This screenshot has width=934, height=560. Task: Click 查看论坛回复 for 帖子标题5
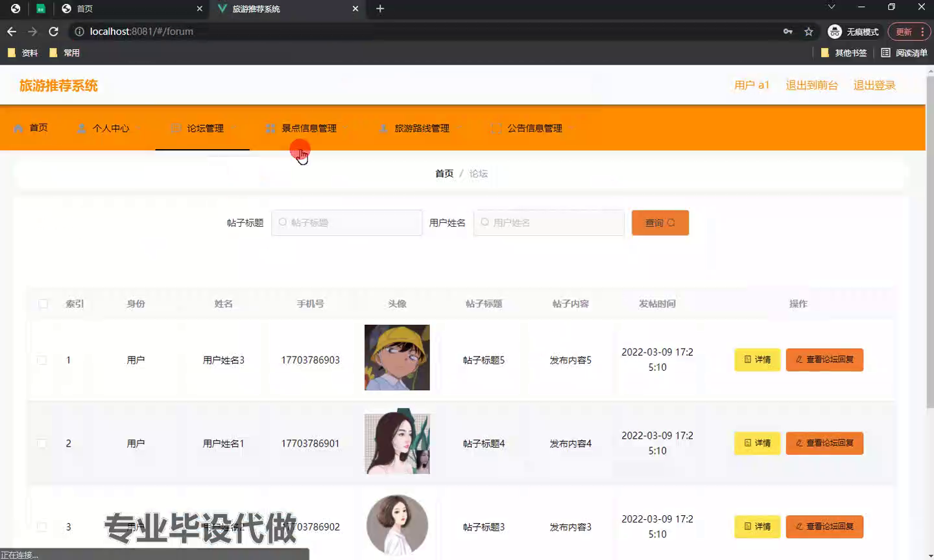click(x=824, y=359)
